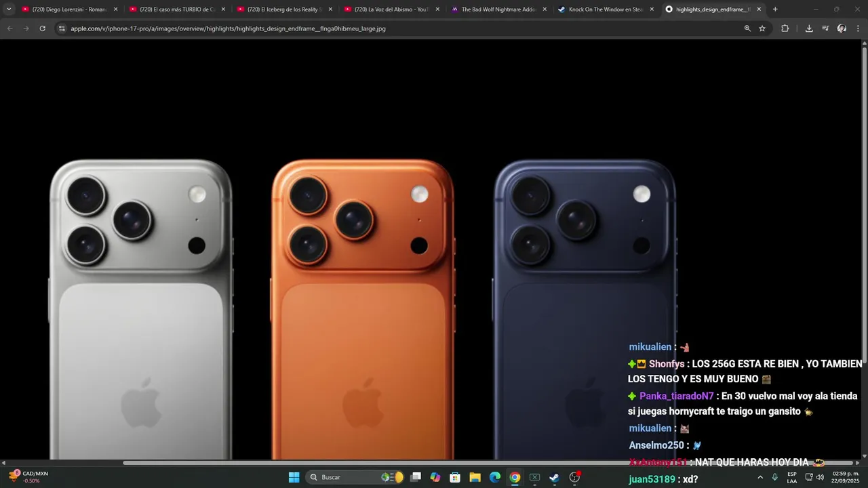Switch the ESP LAA keyboard language
Image resolution: width=868 pixels, height=488 pixels.
pyautogui.click(x=792, y=477)
